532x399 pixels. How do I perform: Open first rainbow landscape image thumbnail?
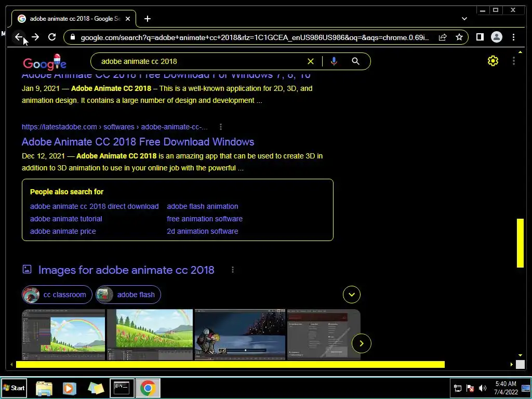63,335
